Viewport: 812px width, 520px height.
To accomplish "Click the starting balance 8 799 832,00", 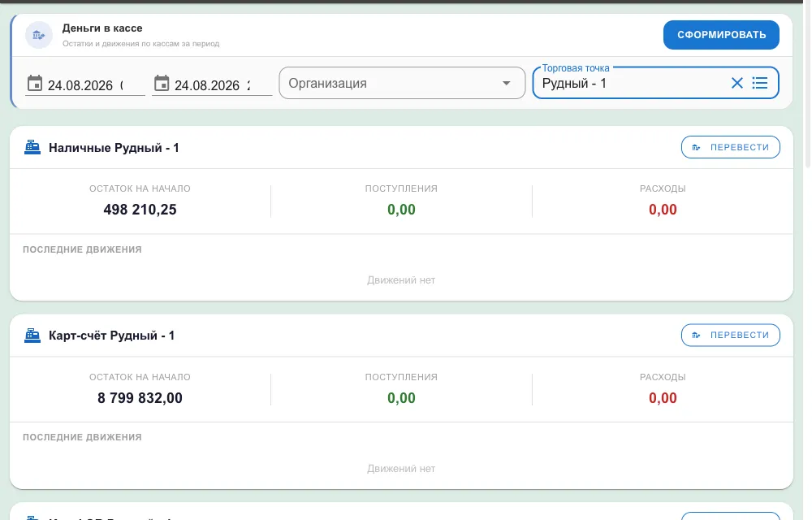I will 140,398.
